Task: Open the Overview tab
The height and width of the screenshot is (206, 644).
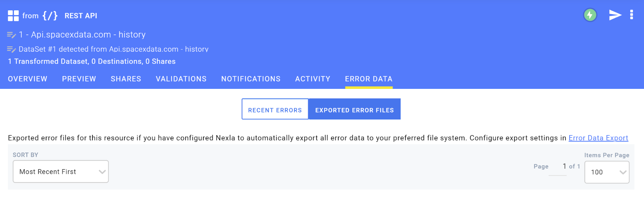Action: [28, 79]
